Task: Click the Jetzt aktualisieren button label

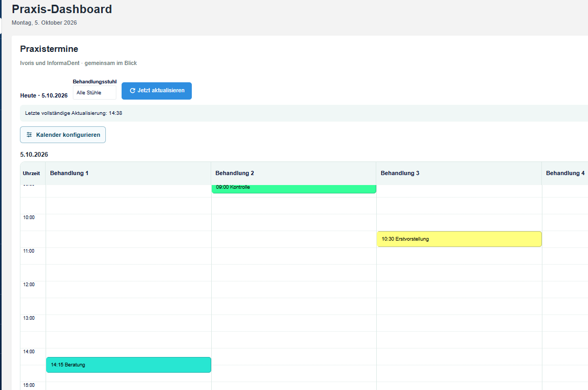Action: point(161,90)
